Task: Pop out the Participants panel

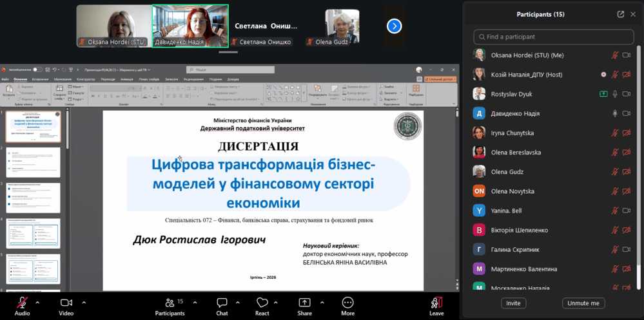Action: click(x=620, y=14)
